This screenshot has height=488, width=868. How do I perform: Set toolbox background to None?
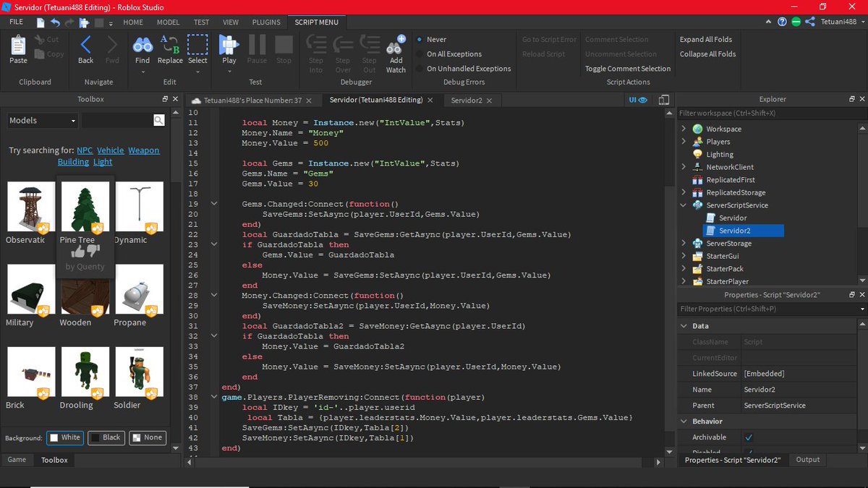point(147,437)
